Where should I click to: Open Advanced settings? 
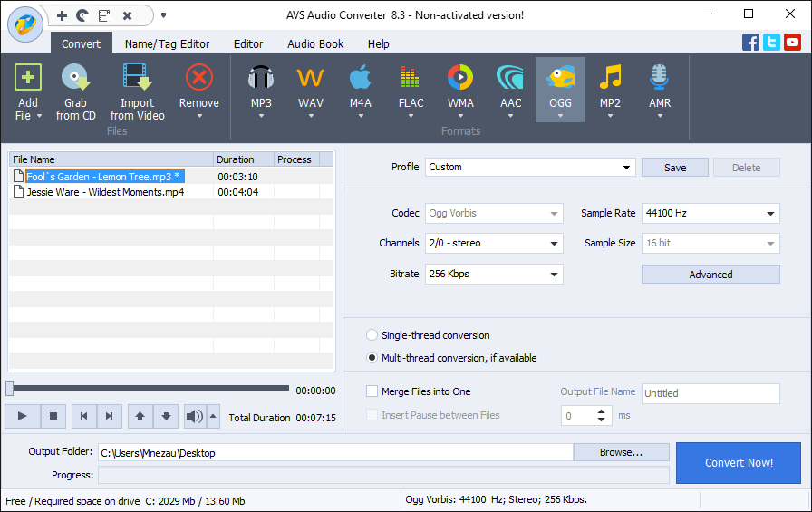(x=710, y=275)
